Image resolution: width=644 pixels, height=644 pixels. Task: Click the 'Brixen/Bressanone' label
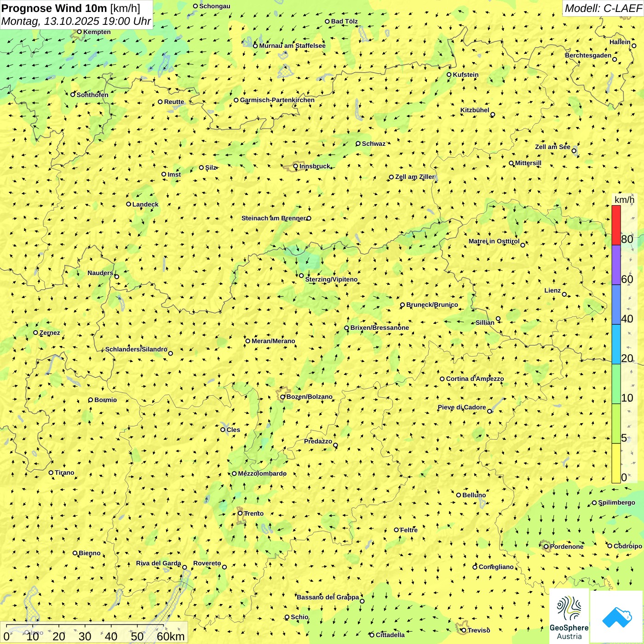379,328
